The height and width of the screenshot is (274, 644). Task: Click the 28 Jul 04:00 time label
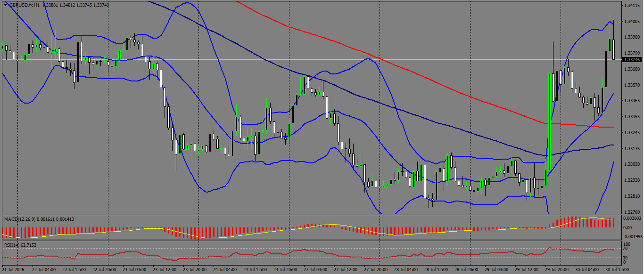point(406,270)
